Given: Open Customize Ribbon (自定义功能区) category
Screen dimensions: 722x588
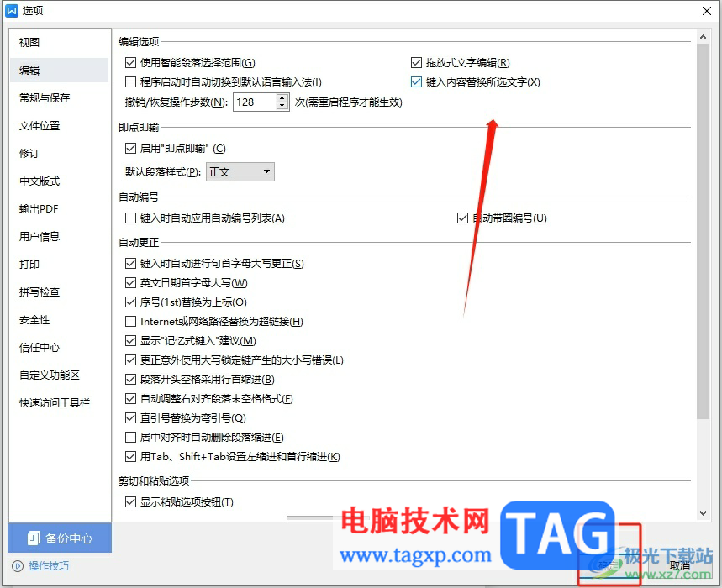Looking at the screenshot, I should [x=59, y=375].
